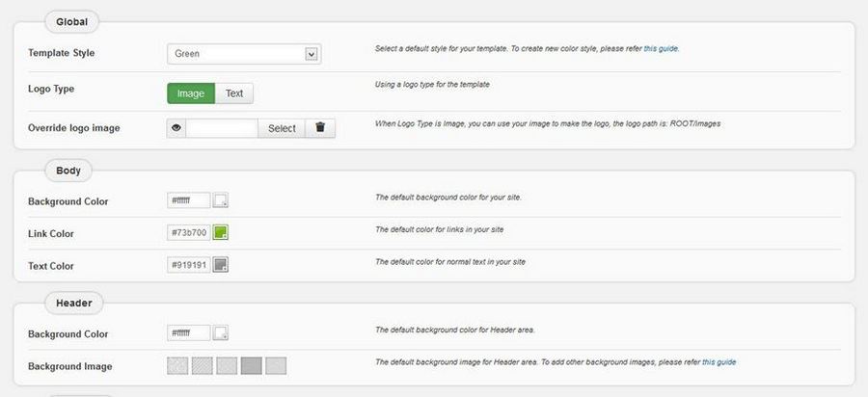The width and height of the screenshot is (868, 397).
Task: Choose the second header background image pattern
Action: click(203, 366)
